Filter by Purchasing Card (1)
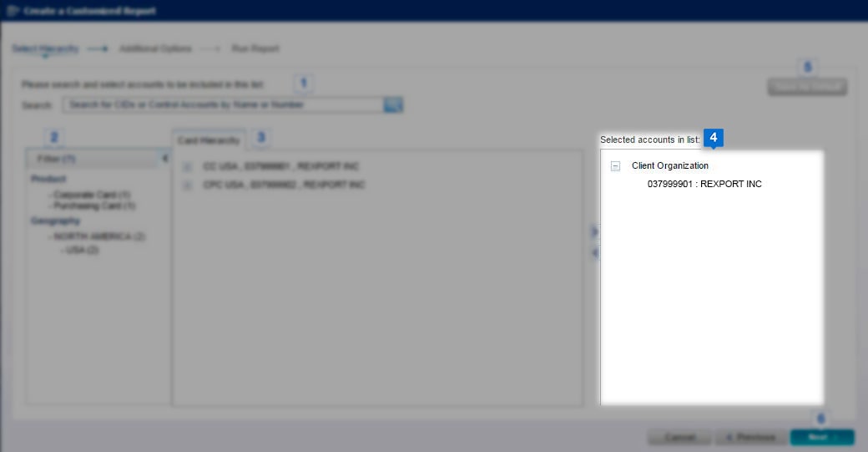This screenshot has width=868, height=452. tap(94, 206)
